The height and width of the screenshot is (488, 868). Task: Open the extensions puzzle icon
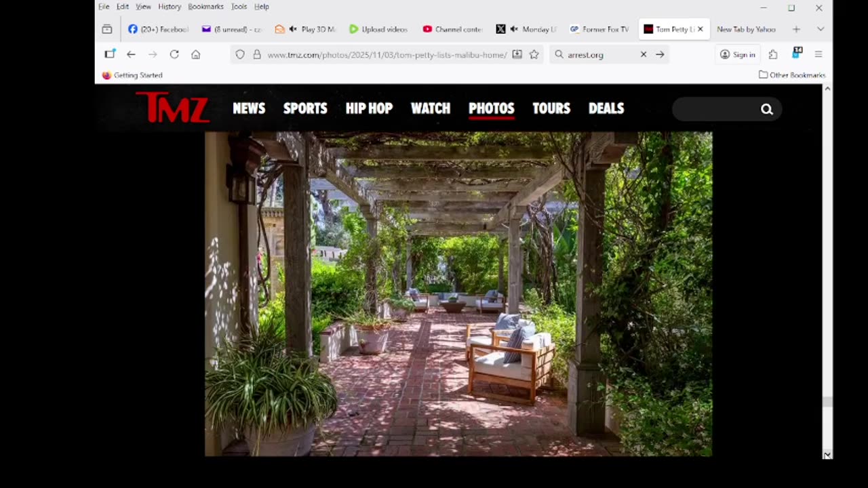(x=773, y=54)
